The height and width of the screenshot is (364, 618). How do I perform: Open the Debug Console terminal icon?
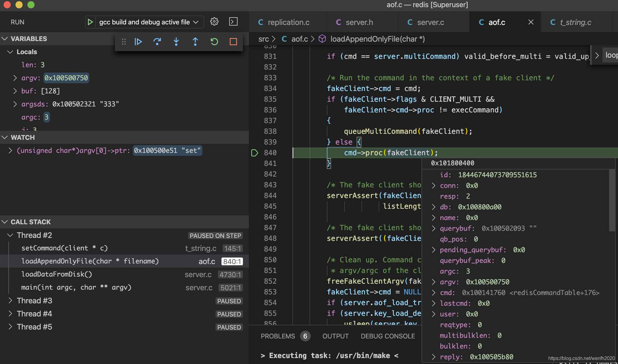pyautogui.click(x=233, y=22)
